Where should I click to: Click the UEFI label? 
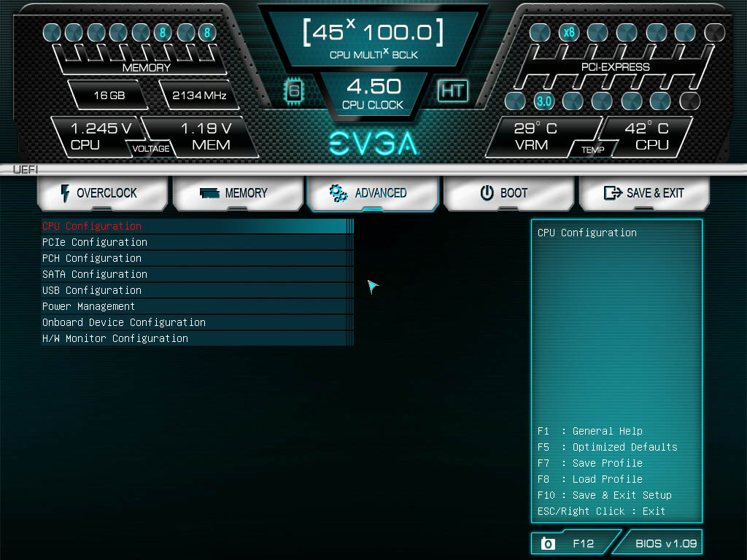(26, 169)
